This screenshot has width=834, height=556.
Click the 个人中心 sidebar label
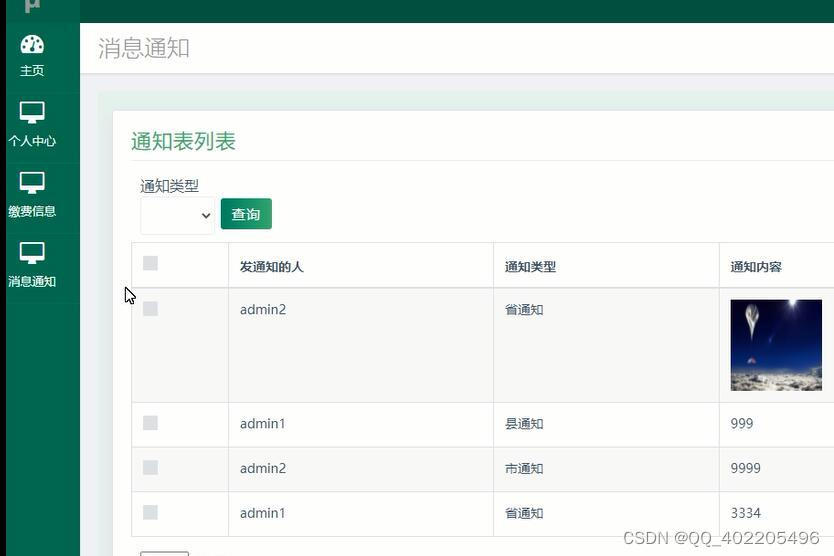(x=32, y=141)
